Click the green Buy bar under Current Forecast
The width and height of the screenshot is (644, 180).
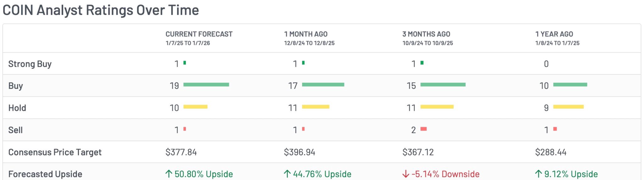pos(206,85)
